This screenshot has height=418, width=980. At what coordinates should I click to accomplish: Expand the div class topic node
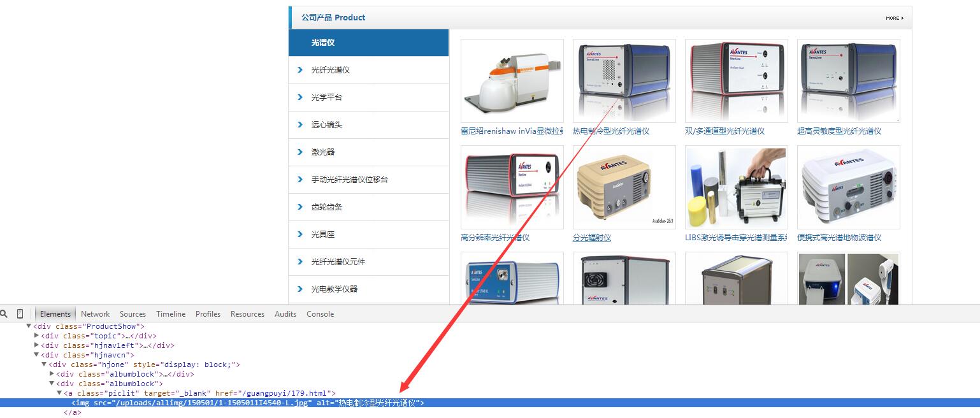(37, 336)
